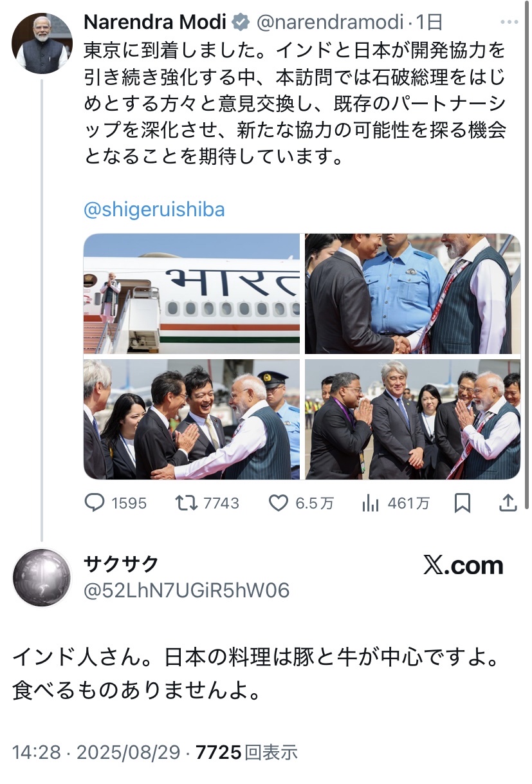The width and height of the screenshot is (532, 784).
Task: Open the airplane arrival photo
Action: (192, 294)
